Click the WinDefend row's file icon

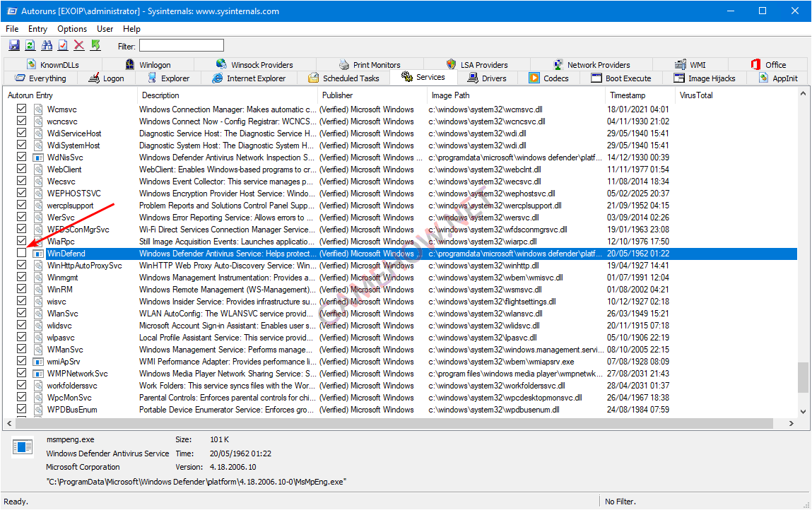coord(38,254)
